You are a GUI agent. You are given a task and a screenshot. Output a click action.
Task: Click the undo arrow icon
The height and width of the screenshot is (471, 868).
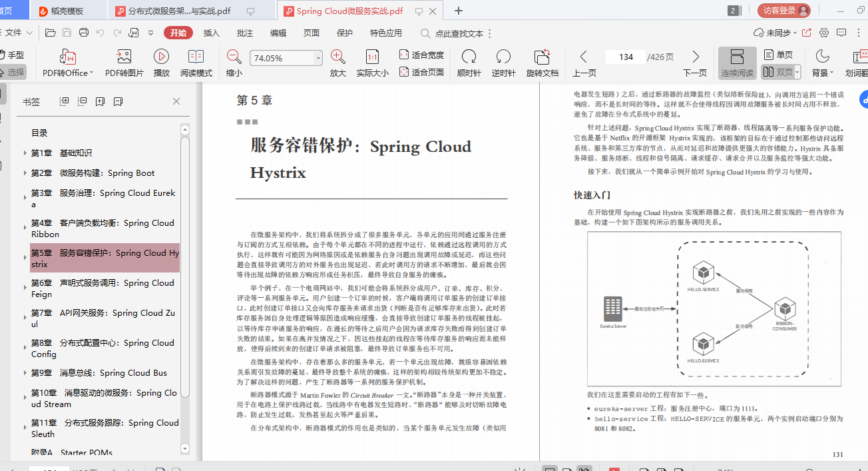(x=101, y=33)
